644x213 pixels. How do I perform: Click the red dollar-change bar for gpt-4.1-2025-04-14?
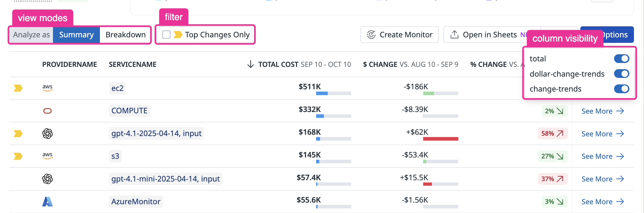440,139
